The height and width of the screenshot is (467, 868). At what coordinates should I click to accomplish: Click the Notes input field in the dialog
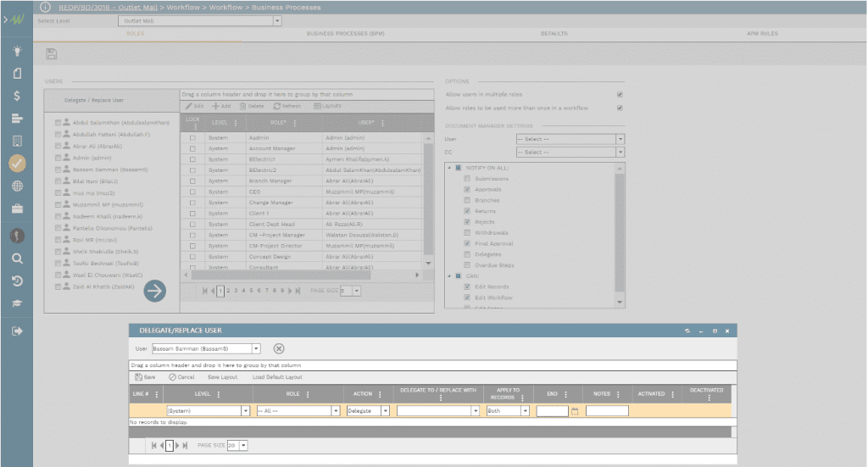click(x=607, y=411)
